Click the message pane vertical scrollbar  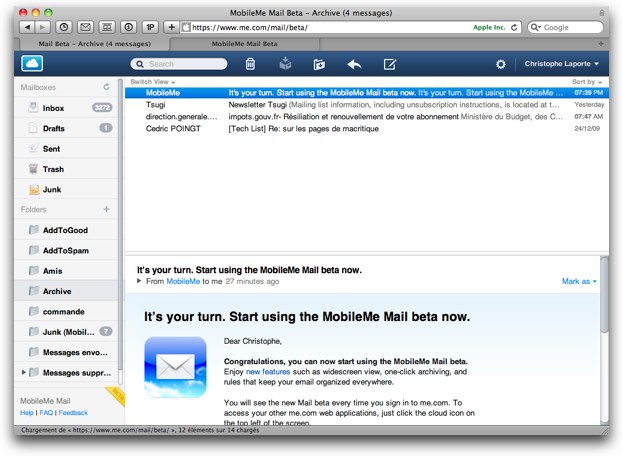pos(604,294)
